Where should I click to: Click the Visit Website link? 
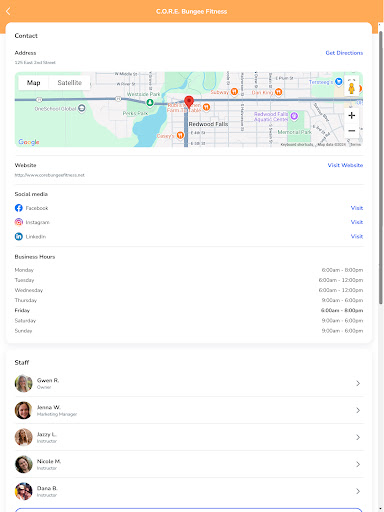pos(345,165)
